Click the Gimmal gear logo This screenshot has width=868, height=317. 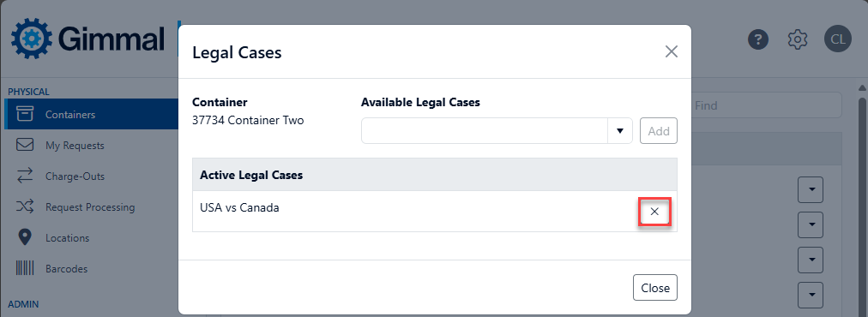[32, 39]
